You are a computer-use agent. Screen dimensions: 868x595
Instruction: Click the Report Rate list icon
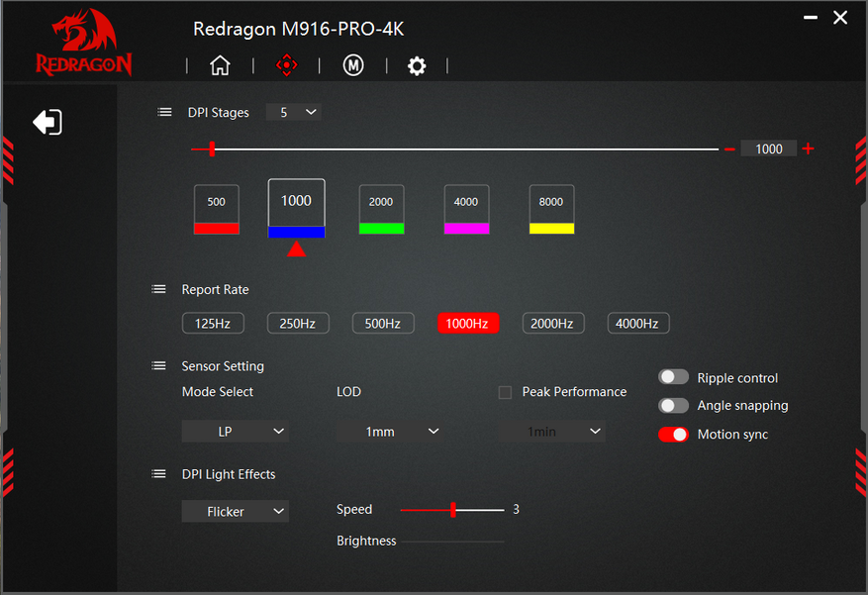[x=159, y=289]
